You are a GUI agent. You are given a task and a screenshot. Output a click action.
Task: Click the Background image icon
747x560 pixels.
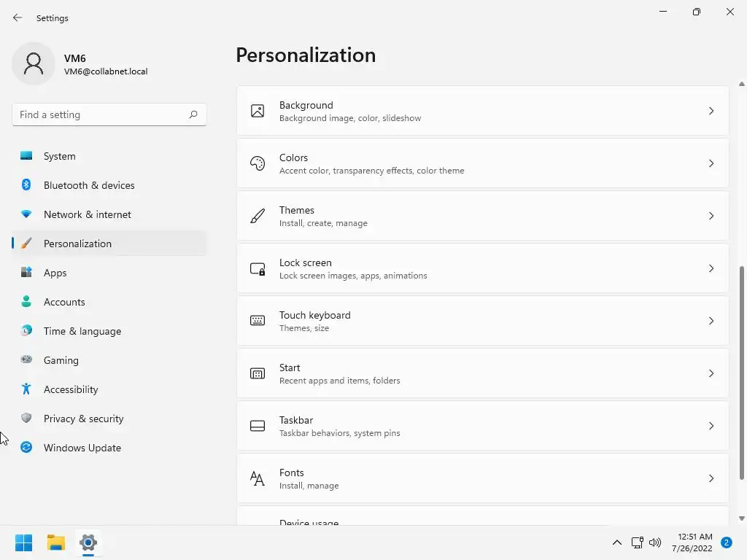pos(258,111)
